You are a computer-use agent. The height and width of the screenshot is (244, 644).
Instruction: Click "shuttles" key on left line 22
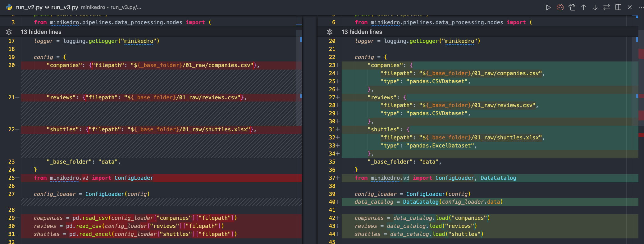click(x=64, y=129)
